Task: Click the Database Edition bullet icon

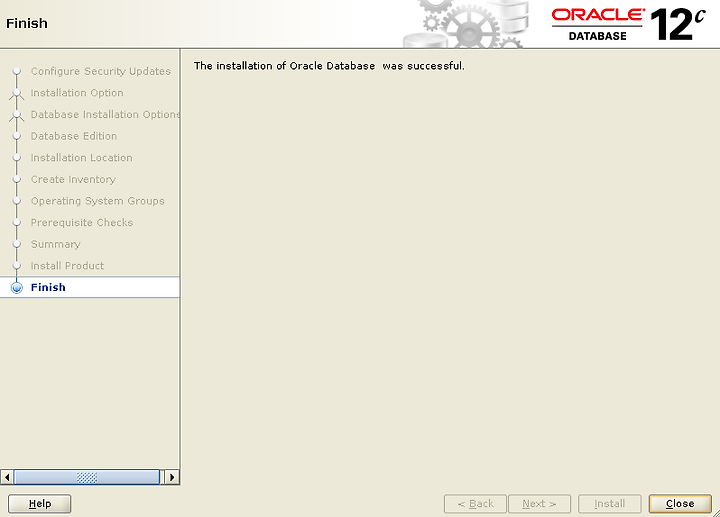Action: pyautogui.click(x=17, y=136)
